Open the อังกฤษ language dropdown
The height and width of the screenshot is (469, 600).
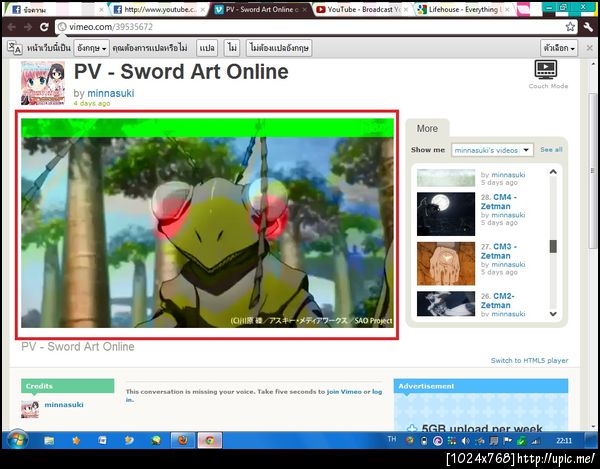pyautogui.click(x=91, y=48)
